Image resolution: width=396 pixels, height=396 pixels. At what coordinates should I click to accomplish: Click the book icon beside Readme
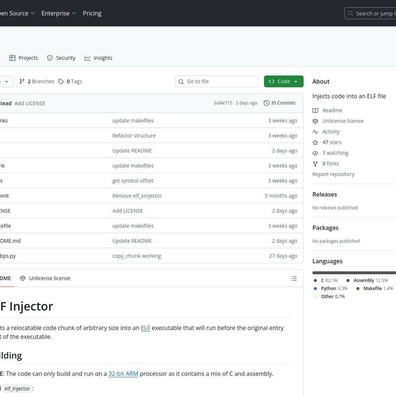(315, 110)
